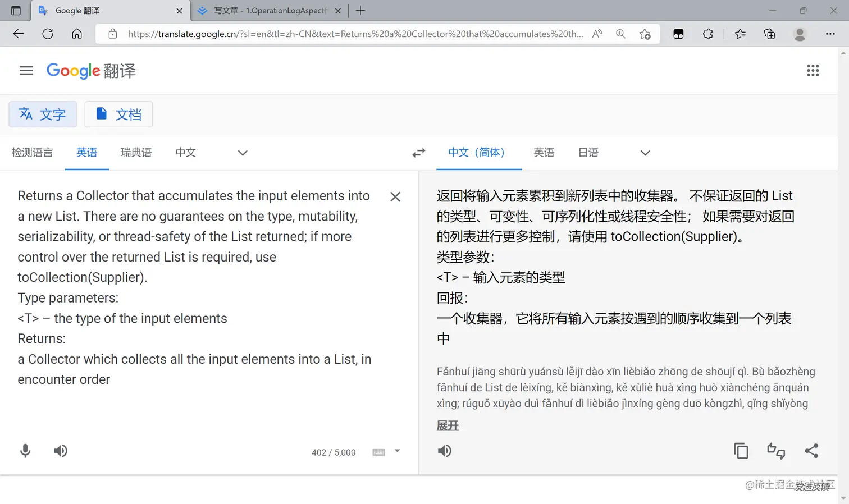Viewport: 849px width, 504px height.
Task: Open browser profile avatar
Action: (800, 34)
